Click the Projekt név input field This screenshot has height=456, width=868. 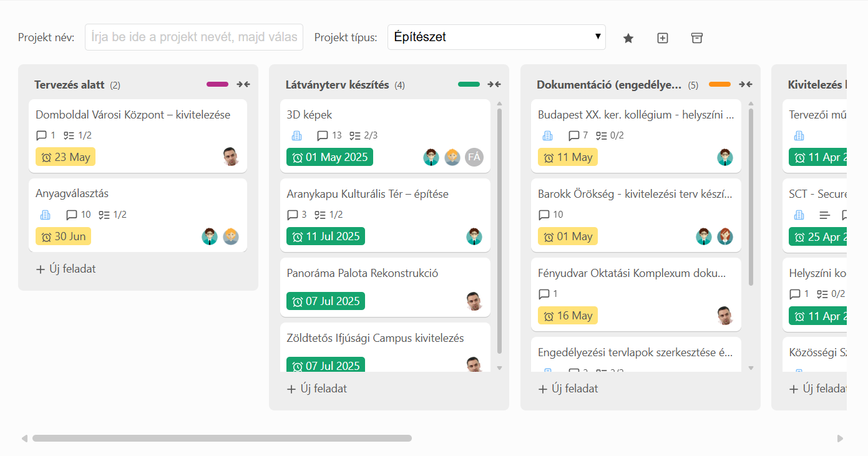pyautogui.click(x=193, y=37)
